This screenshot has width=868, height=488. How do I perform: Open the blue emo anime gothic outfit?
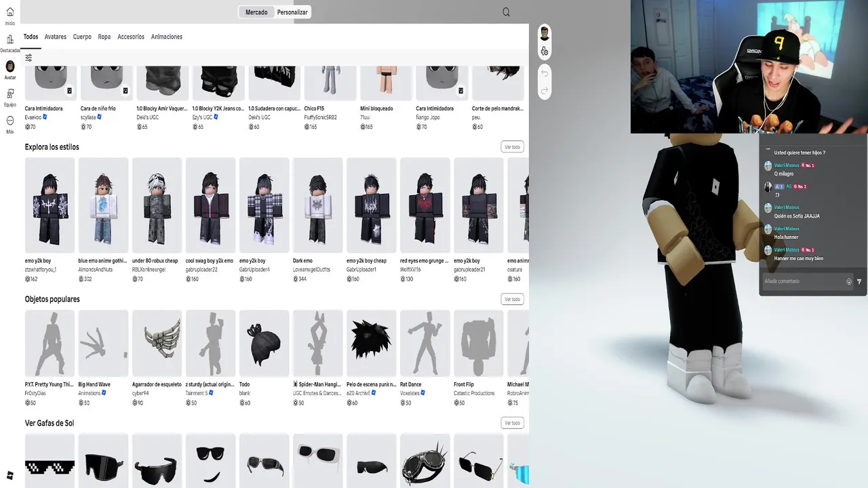pos(103,205)
